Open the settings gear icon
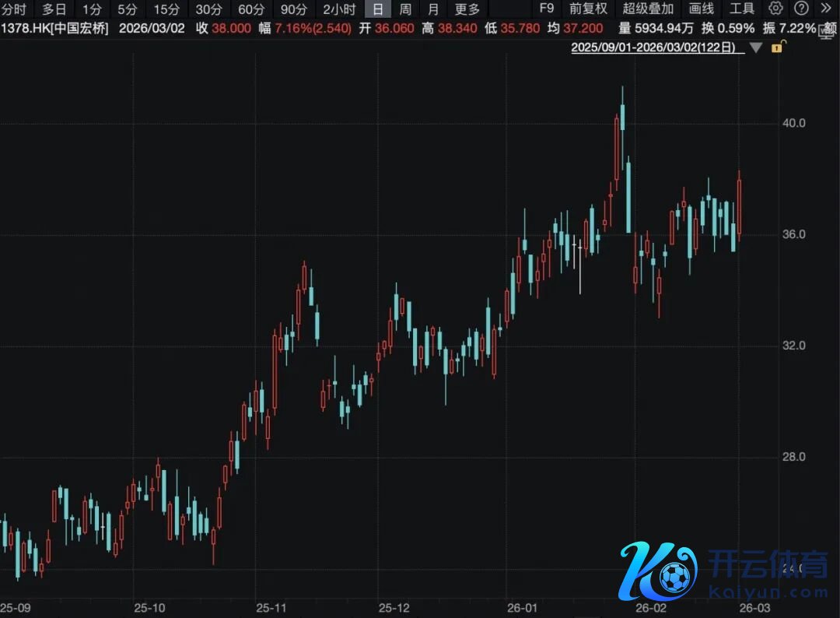Image resolution: width=840 pixels, height=618 pixels. click(775, 9)
